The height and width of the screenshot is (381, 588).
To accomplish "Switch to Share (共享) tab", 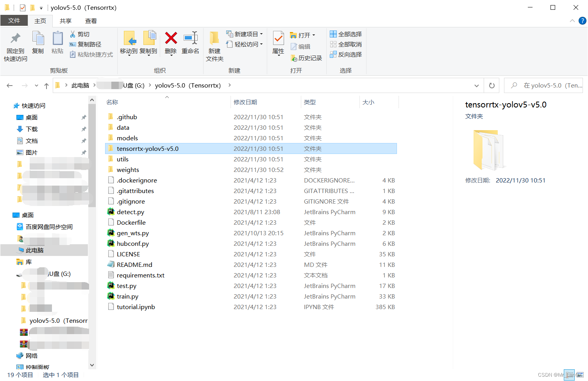I will click(66, 21).
